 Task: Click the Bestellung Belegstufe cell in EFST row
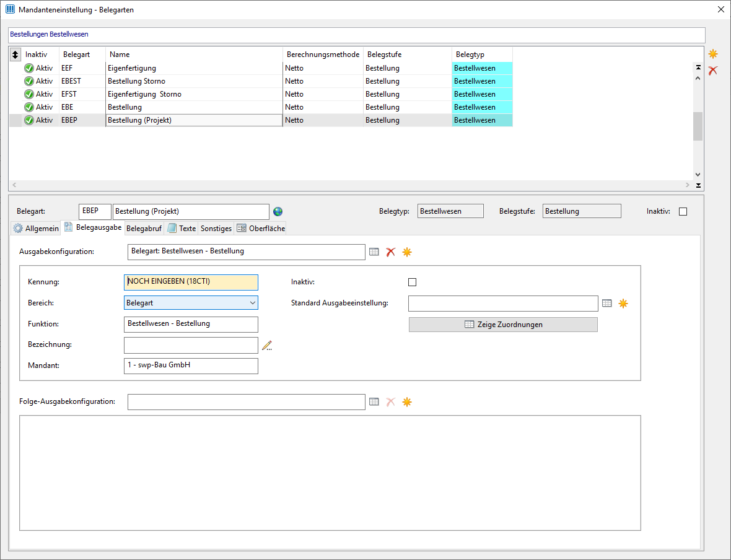[x=408, y=94]
